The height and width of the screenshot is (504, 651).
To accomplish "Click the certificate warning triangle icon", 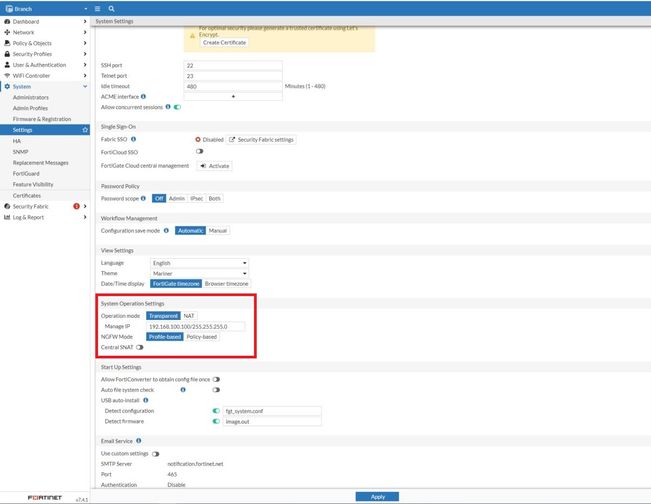I will click(192, 36).
